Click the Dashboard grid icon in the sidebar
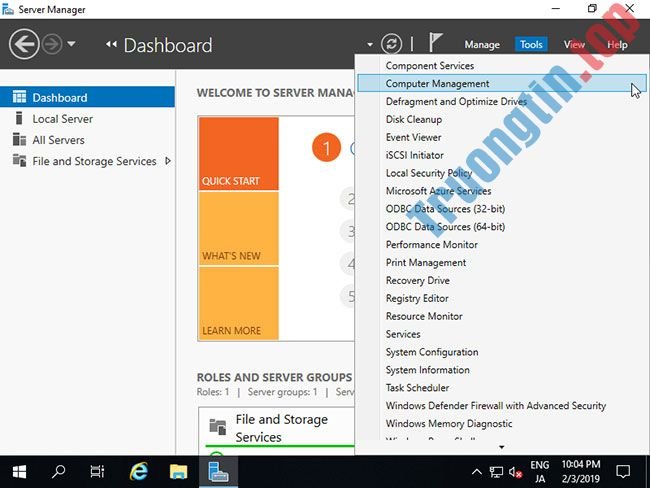Image resolution: width=650 pixels, height=488 pixels. pyautogui.click(x=19, y=97)
